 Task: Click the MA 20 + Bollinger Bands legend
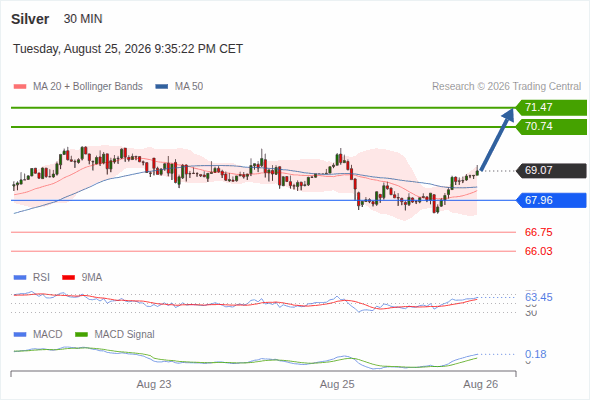(88, 87)
